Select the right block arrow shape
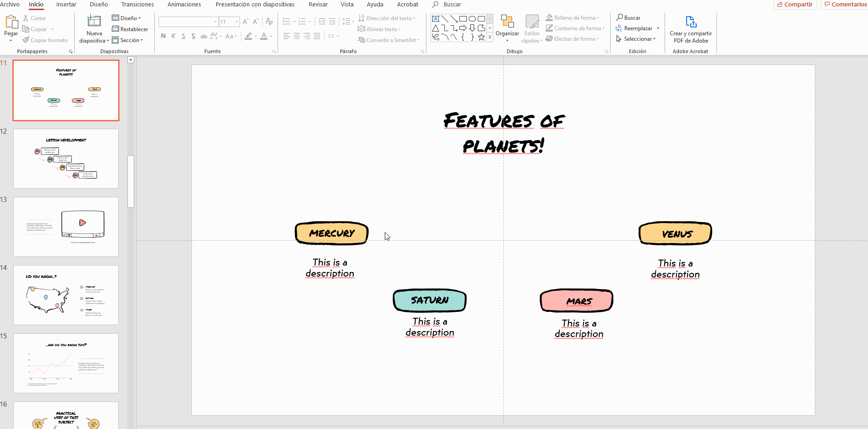 463,28
